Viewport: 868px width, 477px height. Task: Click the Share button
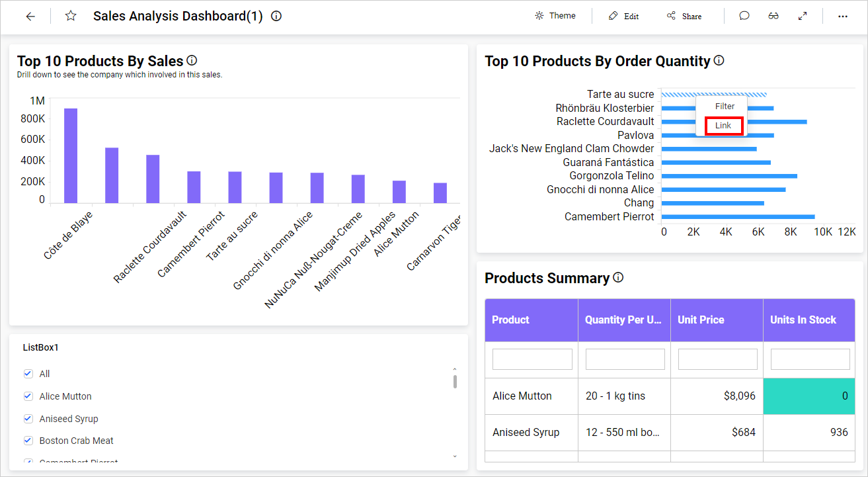pyautogui.click(x=684, y=17)
